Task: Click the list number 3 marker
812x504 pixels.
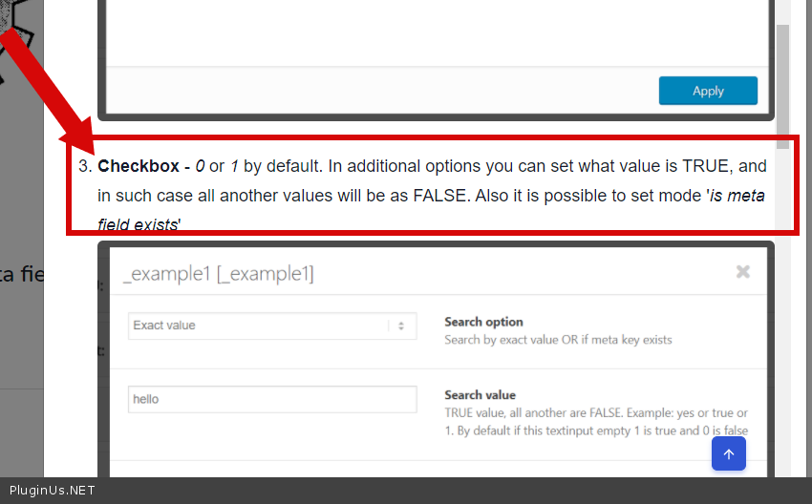Action: [84, 166]
